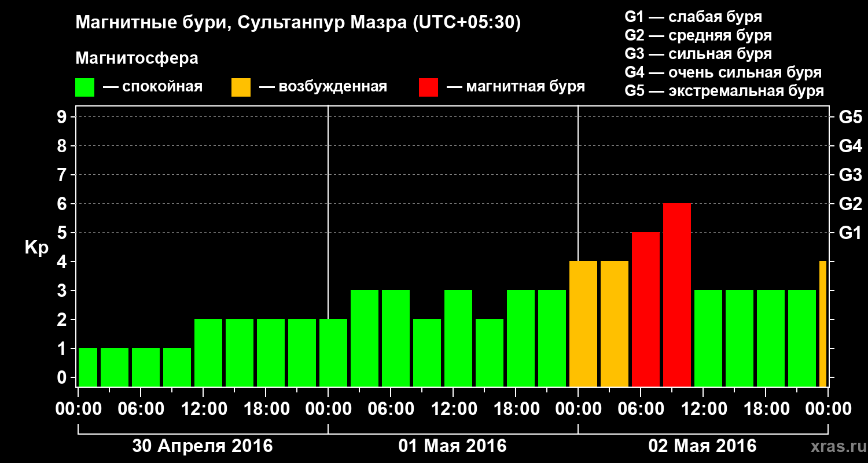Click the date label '01 Мая 2016'
Screen dimensions: 868x463
(453, 446)
